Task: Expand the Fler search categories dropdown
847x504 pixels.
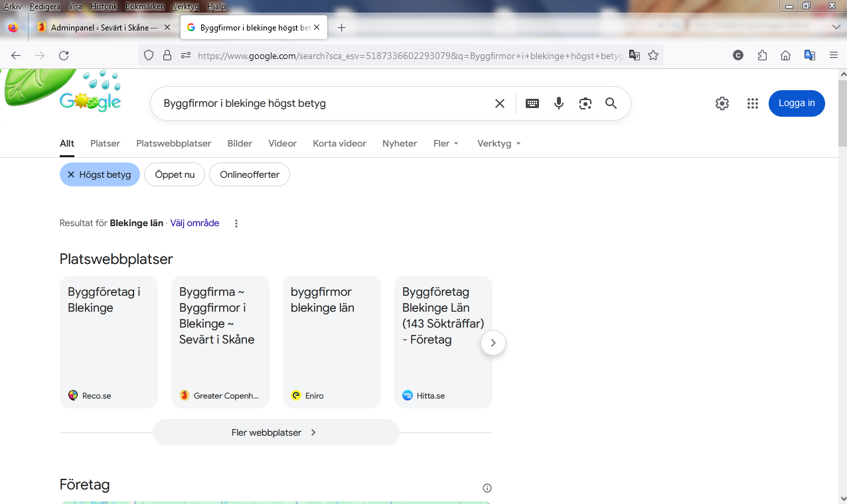Action: pos(446,143)
